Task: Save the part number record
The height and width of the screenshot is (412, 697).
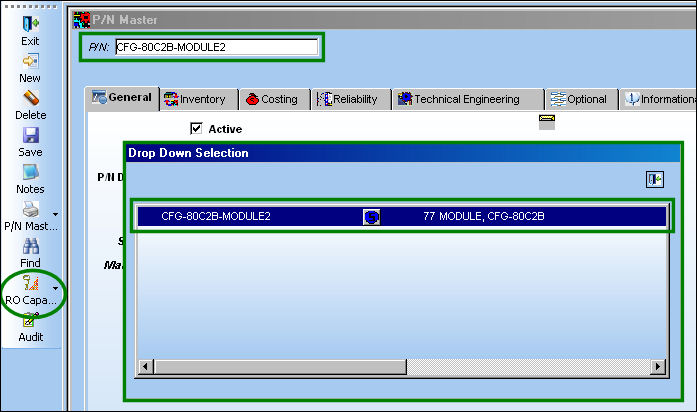Action: [30, 135]
